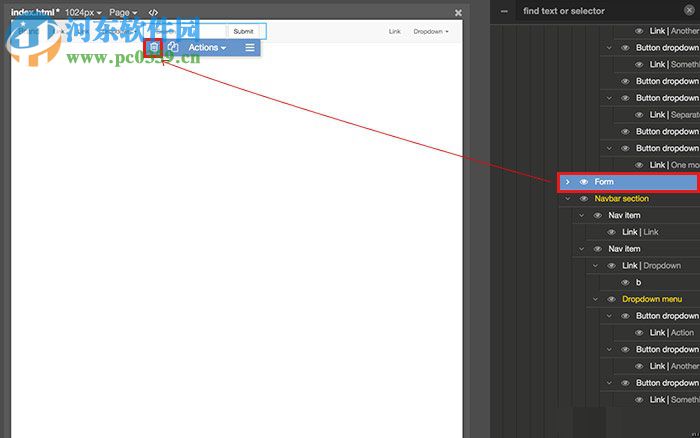This screenshot has height=438, width=700.
Task: Collapse the Button dropdown containing Link | One mo
Action: pyautogui.click(x=609, y=148)
